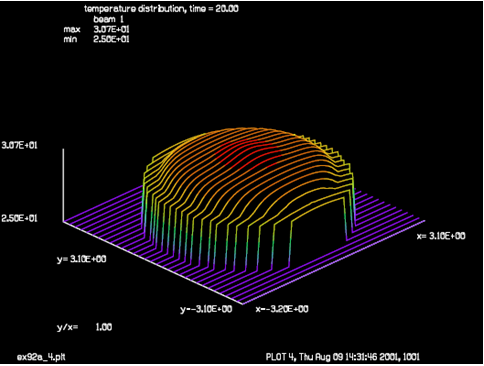
Task: Click the 'PLOT 4' timestamp footer text
Action: pyautogui.click(x=343, y=357)
